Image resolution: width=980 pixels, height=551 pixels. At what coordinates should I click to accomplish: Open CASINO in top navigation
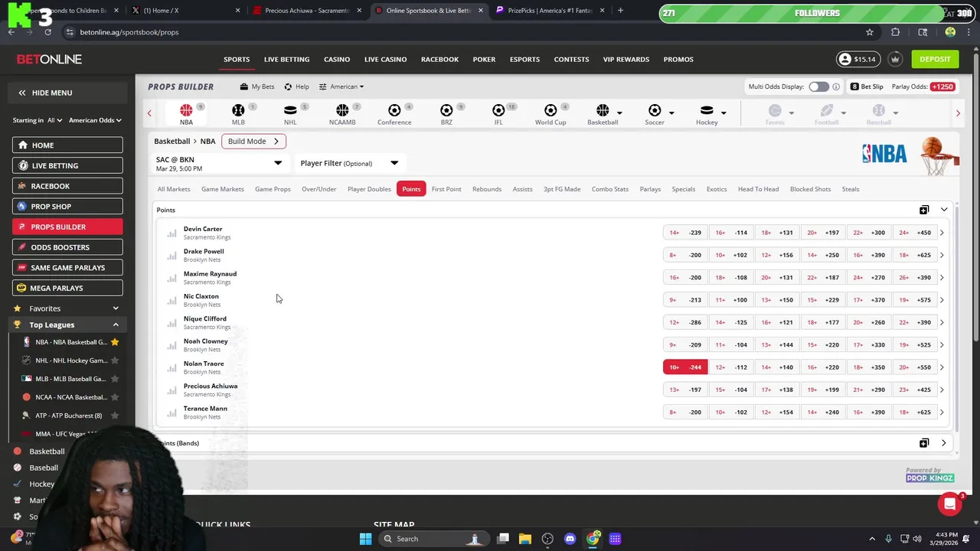click(x=337, y=59)
